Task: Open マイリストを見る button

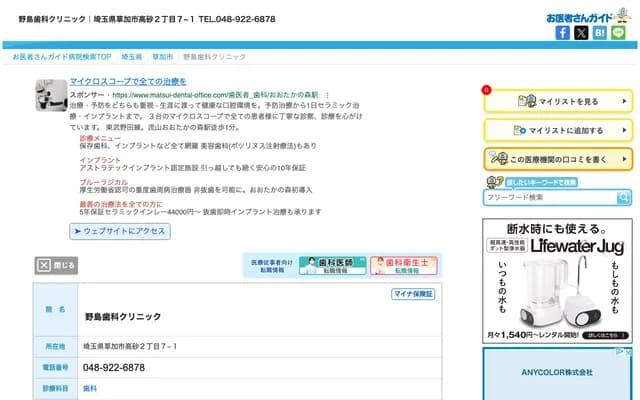Action: click(x=558, y=101)
